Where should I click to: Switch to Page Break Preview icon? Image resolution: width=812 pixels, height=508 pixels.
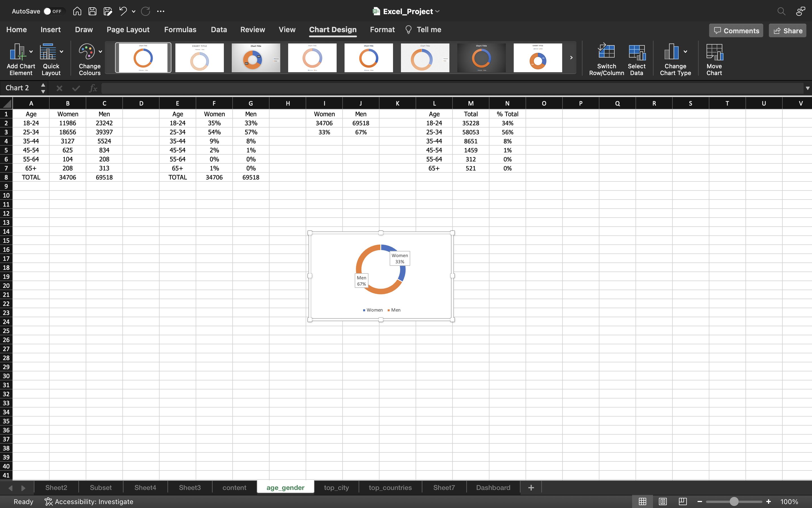click(683, 502)
